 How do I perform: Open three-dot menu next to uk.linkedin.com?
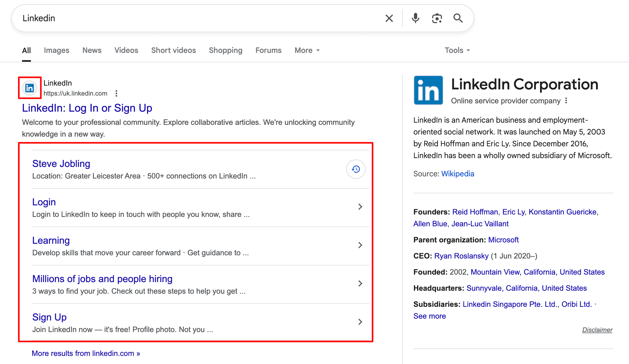tap(116, 93)
